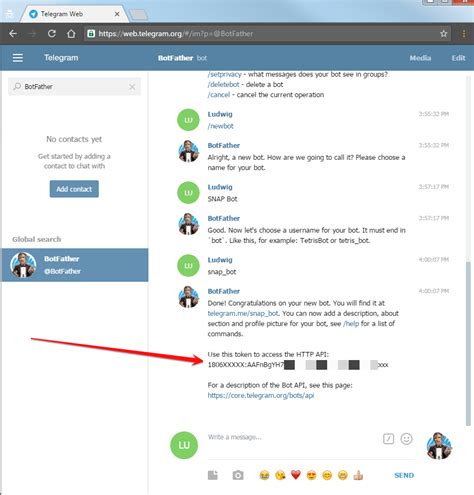Click LU avatar next to message box

184,445
